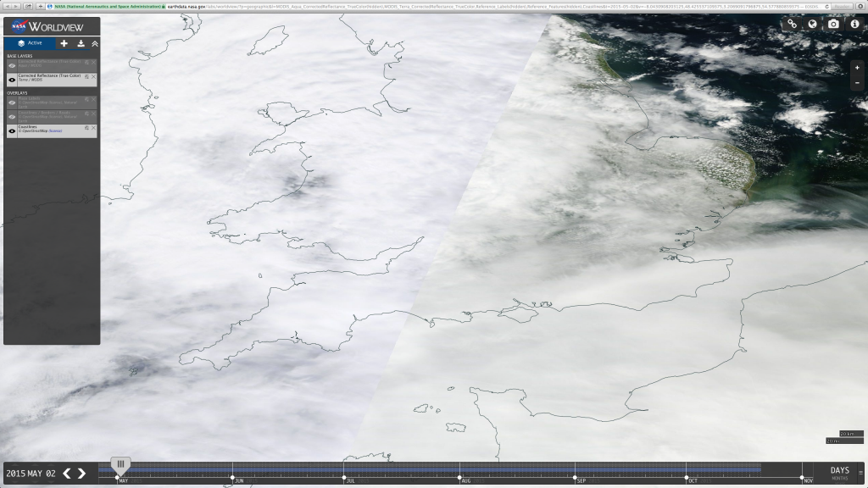Click the browser URL address field
This screenshot has height=488, width=868.
(437, 6)
